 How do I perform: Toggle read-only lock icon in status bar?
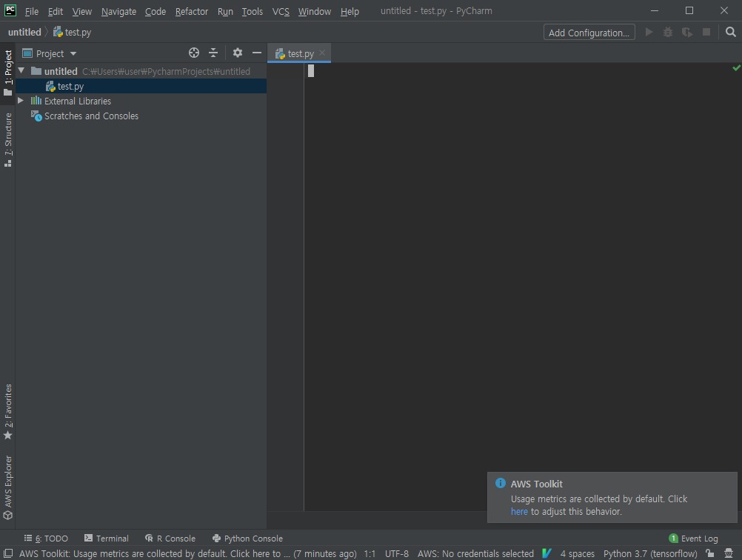709,553
